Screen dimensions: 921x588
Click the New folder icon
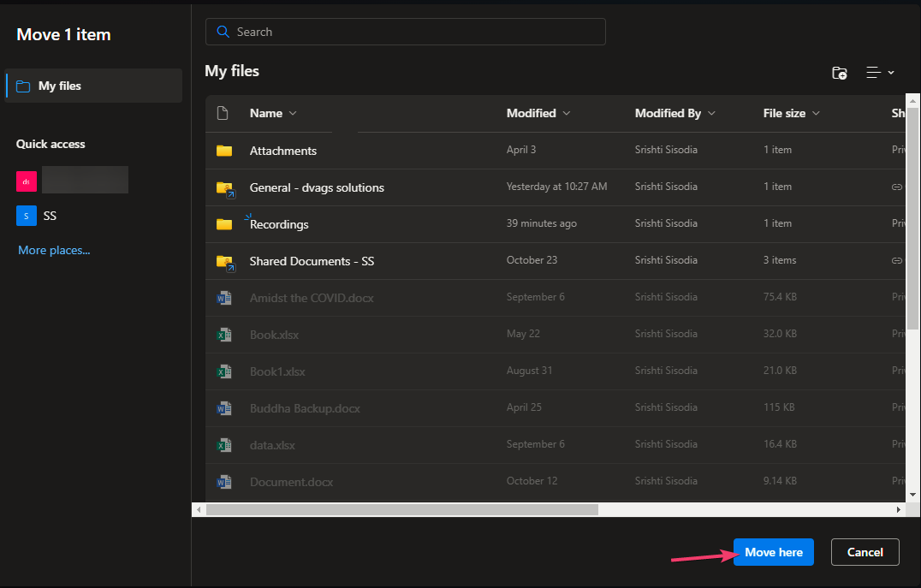[840, 73]
